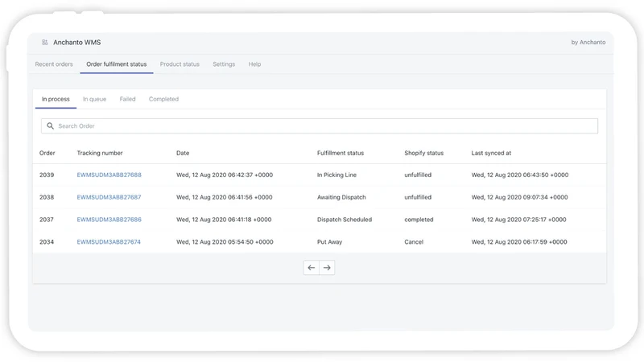The image size is (644, 362).
Task: View the Completed orders sub-tab
Action: (163, 99)
